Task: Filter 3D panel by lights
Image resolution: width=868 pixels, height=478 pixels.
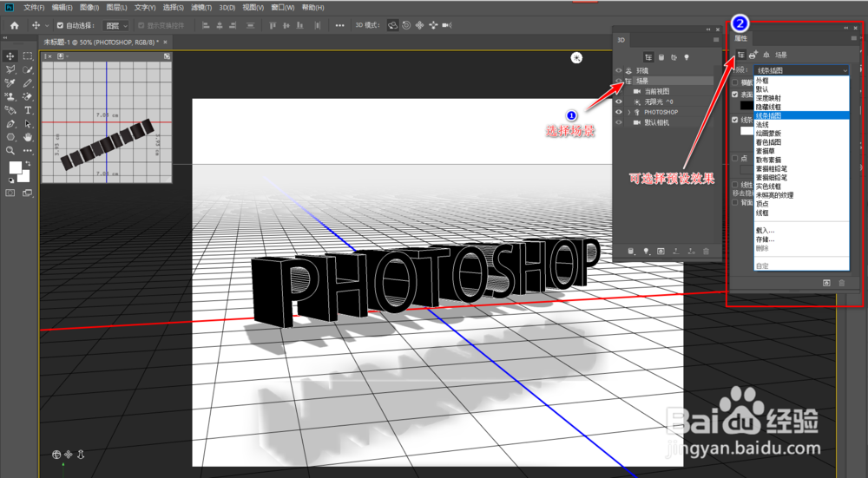Action: point(687,57)
